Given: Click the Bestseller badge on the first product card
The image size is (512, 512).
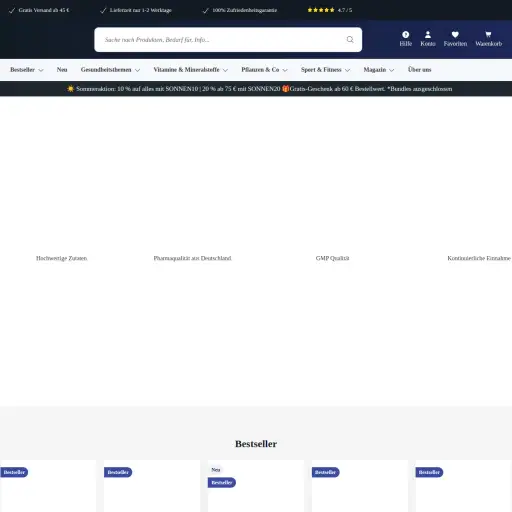Looking at the screenshot, I should click(x=14, y=472).
